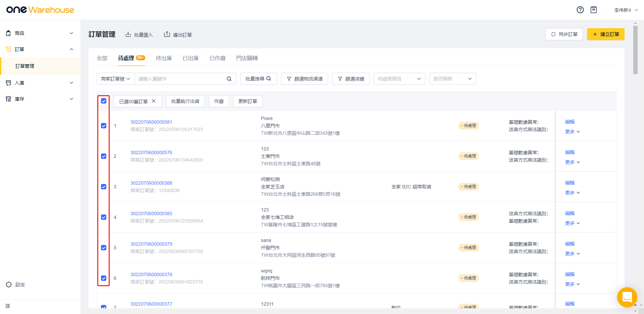Click the filter funnel icon for 篩選物流渠道
This screenshot has width=644, height=314.
point(289,79)
